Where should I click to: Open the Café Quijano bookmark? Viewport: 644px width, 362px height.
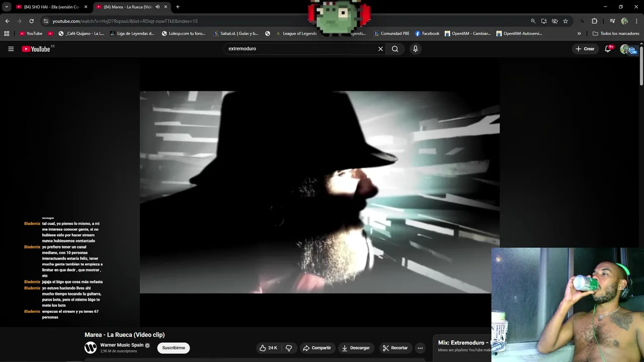tap(81, 34)
